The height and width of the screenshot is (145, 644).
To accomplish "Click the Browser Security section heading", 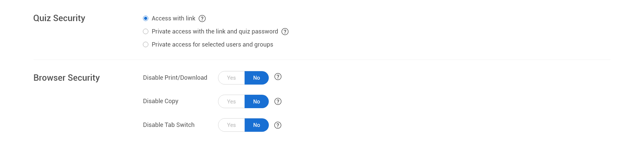I will coord(67,78).
